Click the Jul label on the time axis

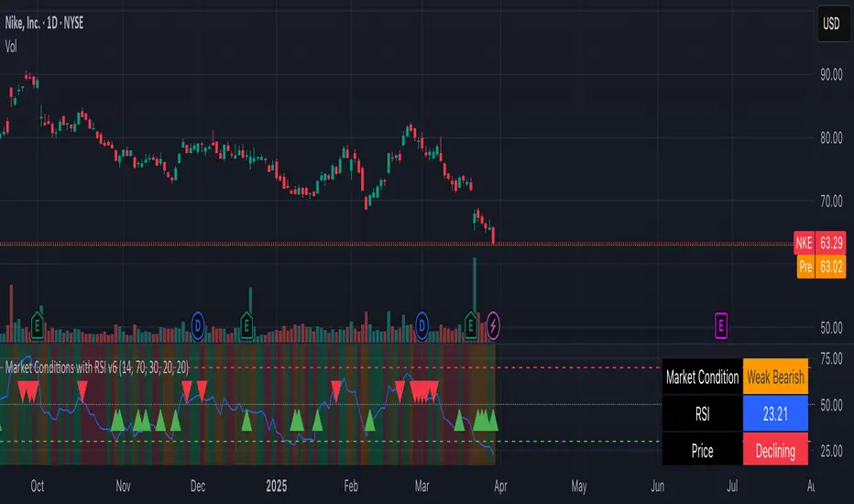(x=732, y=486)
